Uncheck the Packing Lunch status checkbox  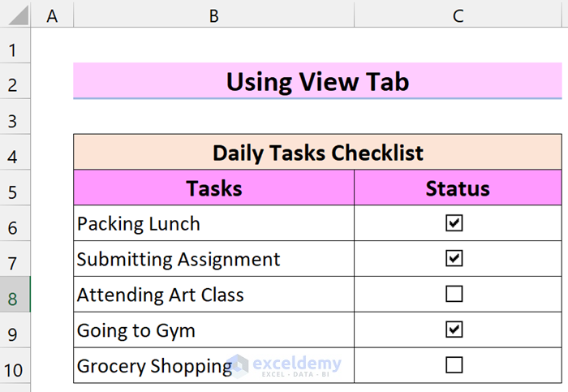(454, 223)
